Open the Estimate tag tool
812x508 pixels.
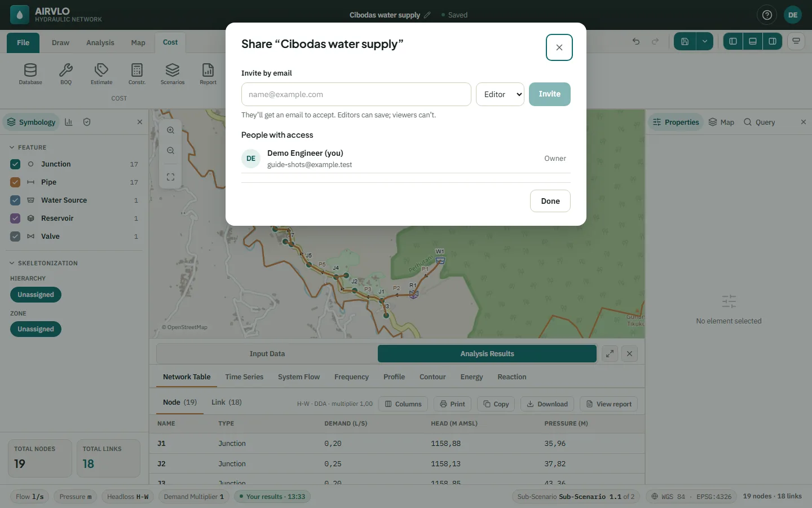pos(101,74)
